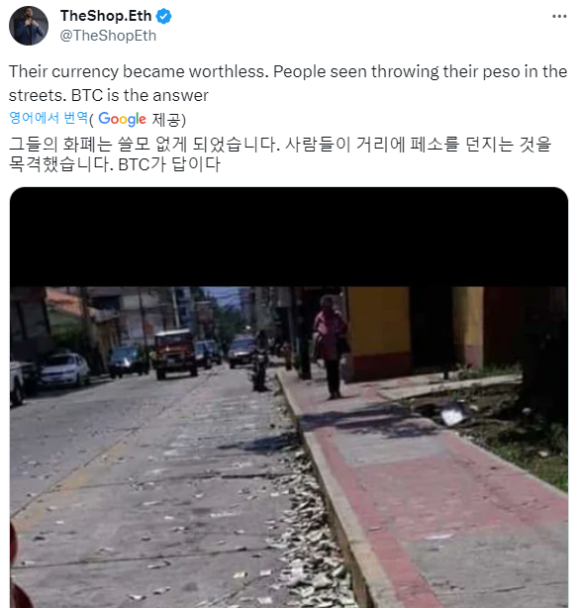Viewport: 580px width, 608px height.
Task: Click the blue verified checkmark badge
Action: 164,16
